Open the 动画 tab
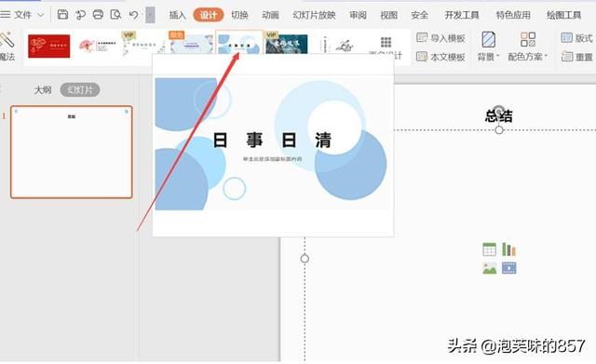The height and width of the screenshot is (364, 596). [270, 15]
